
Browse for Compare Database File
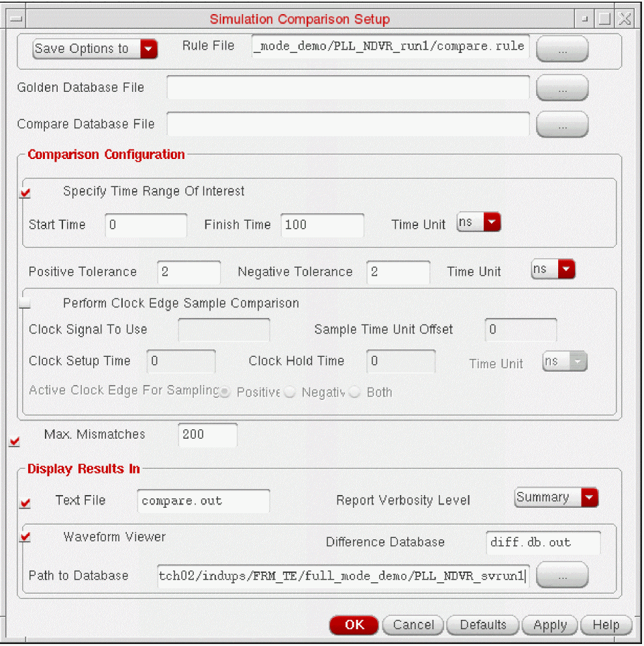[561, 124]
